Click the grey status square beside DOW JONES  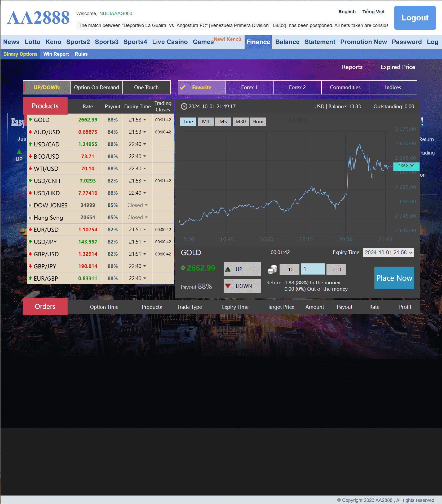[x=30, y=205]
